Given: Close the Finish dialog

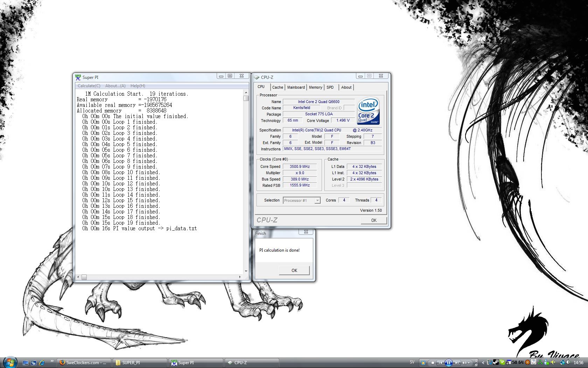Looking at the screenshot, I should point(306,232).
